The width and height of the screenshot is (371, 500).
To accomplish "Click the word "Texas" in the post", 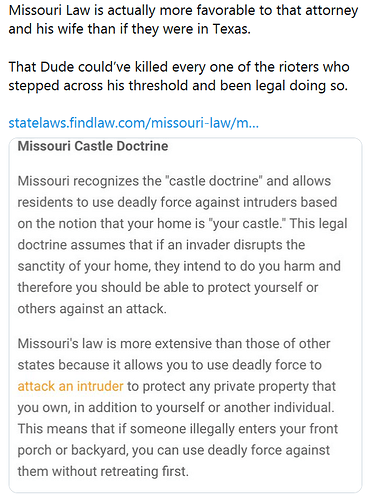I will [231, 29].
